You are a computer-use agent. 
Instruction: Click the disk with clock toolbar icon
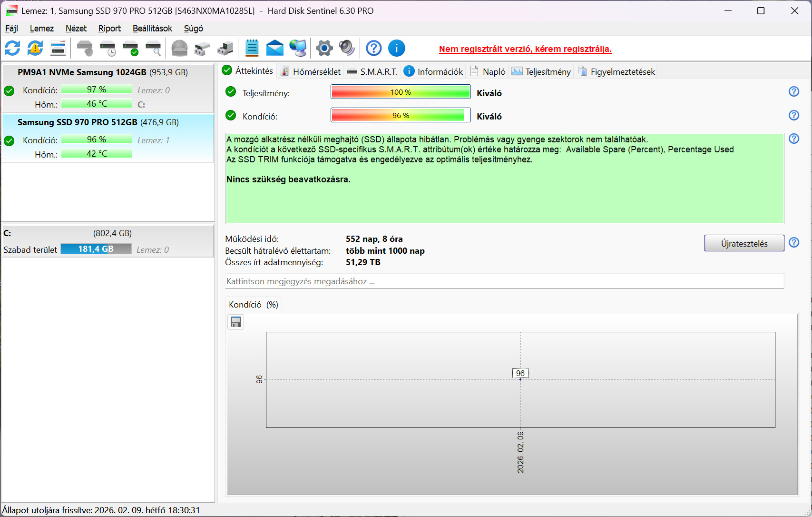(x=108, y=48)
